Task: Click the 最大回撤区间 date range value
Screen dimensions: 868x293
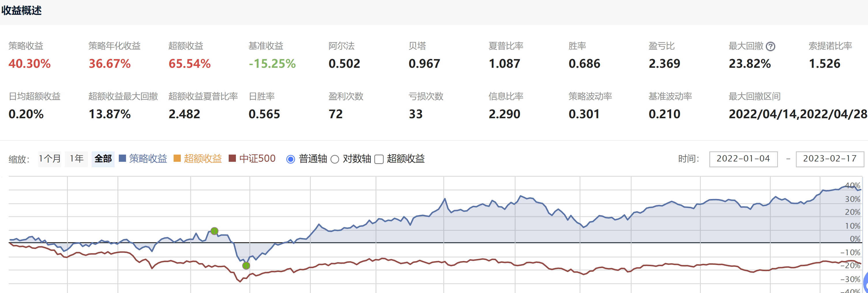Action: coord(797,114)
